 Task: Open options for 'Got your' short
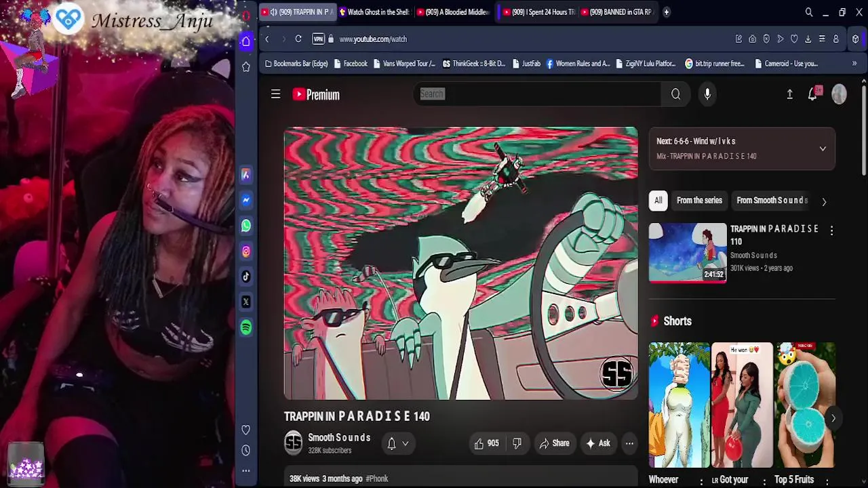coord(764,481)
